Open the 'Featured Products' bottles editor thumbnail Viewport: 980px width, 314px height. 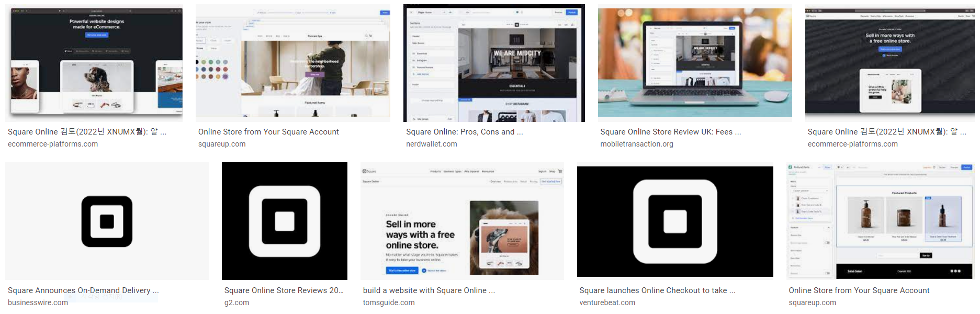pyautogui.click(x=881, y=221)
